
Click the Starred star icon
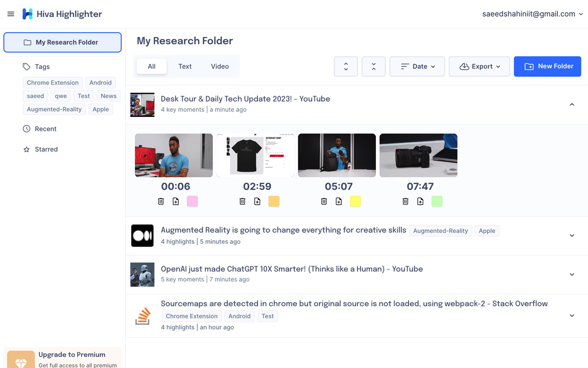click(27, 149)
